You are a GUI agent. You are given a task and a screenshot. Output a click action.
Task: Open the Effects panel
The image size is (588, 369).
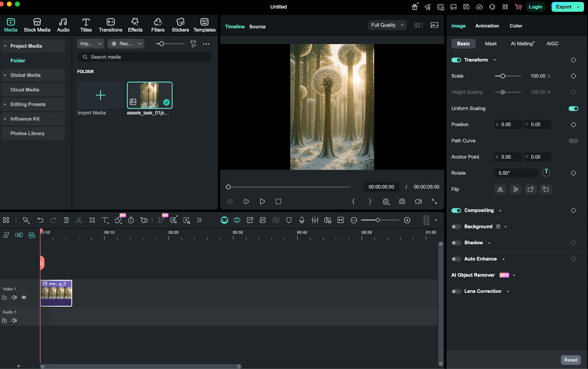coord(135,25)
